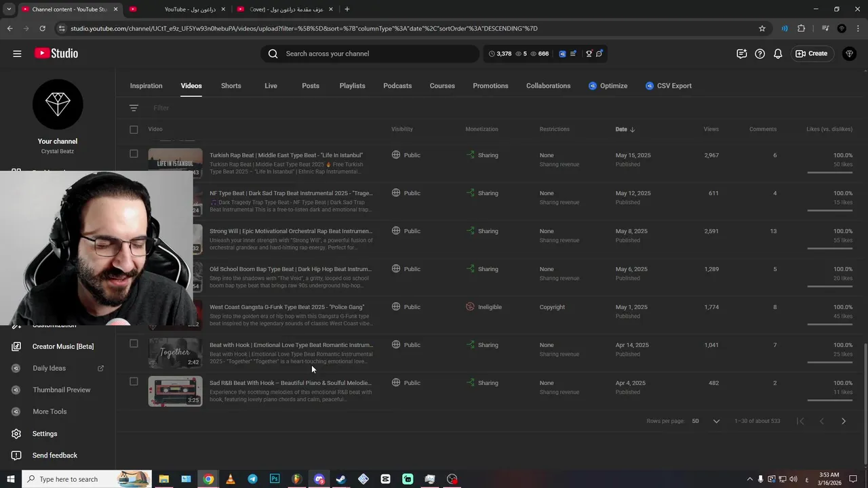Screen dimensions: 868x488
Task: Sort by the Date column arrow
Action: (x=632, y=129)
